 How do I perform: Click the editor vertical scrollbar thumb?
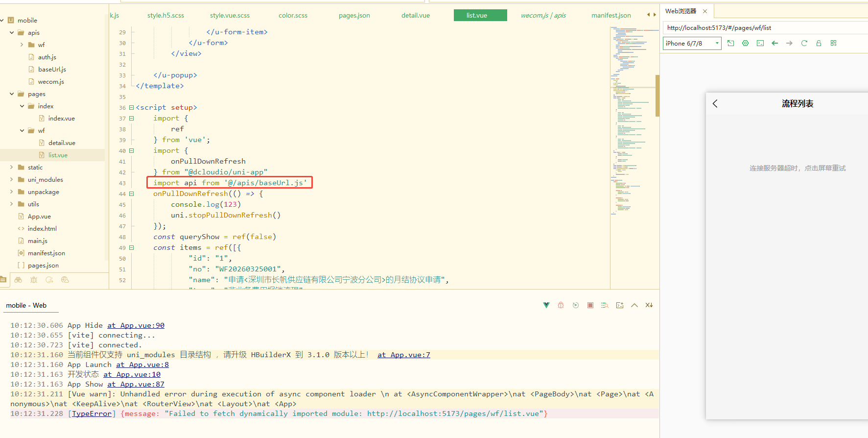tap(657, 96)
